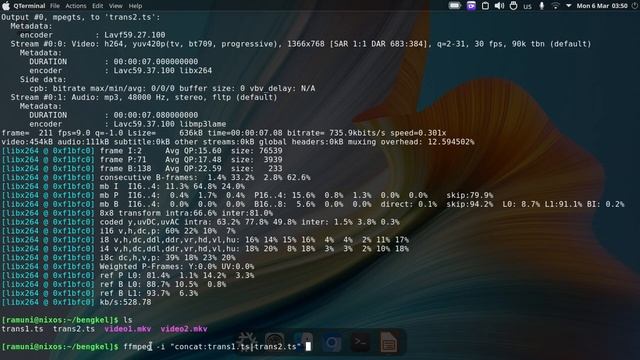Open the View menu
The width and height of the screenshot is (640, 360).
point(116,6)
